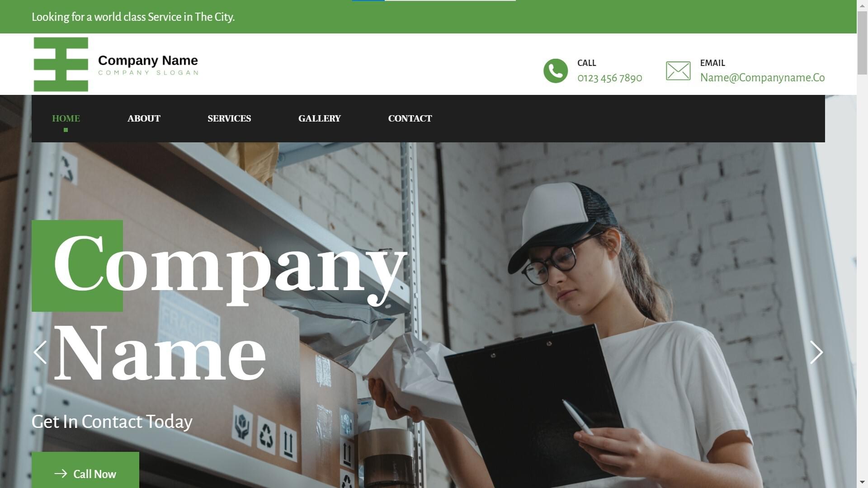
Task: Go to previous slide with left arrow
Action: [x=40, y=352]
